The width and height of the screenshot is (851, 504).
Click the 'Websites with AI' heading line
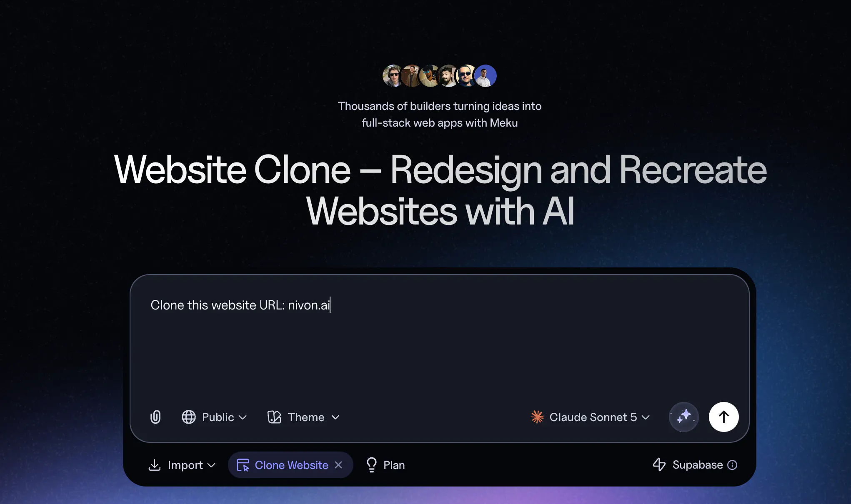pos(440,211)
